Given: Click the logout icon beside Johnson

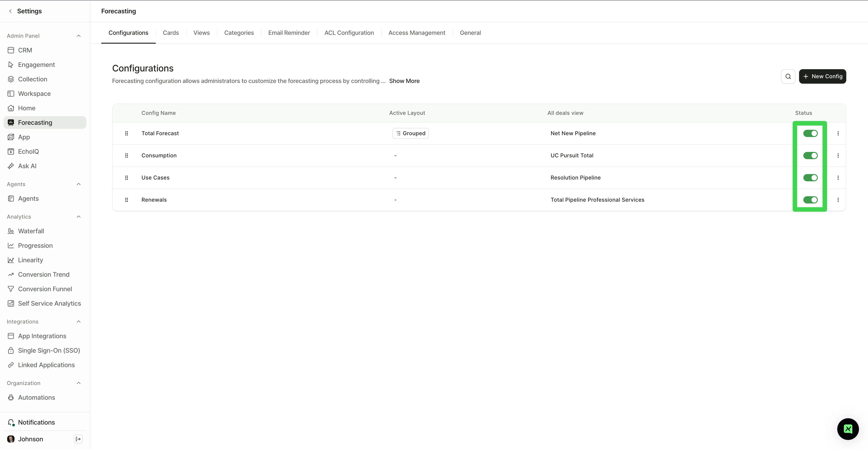Looking at the screenshot, I should pyautogui.click(x=78, y=439).
